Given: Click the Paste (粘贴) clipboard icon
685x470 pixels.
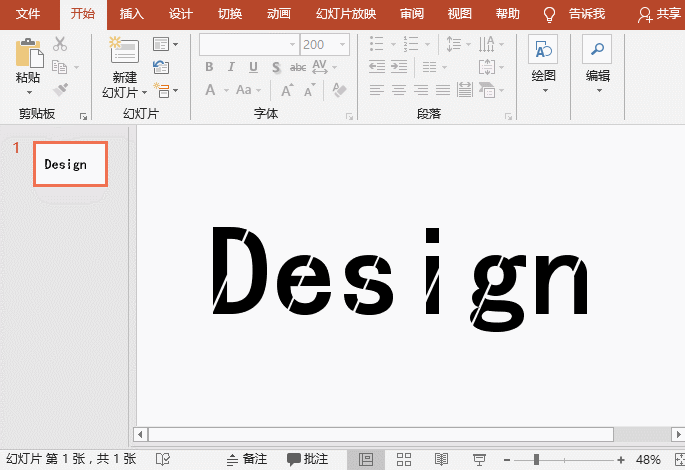Looking at the screenshot, I should click(28, 52).
